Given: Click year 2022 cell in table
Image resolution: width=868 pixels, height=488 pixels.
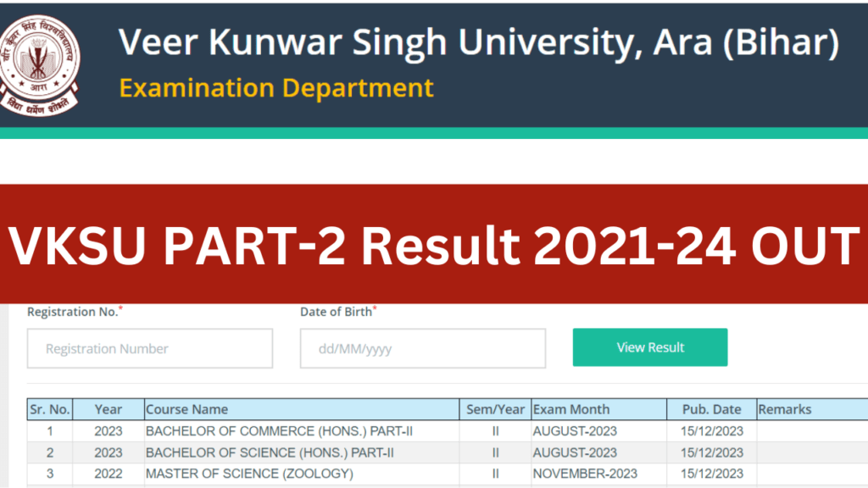Looking at the screenshot, I should tap(108, 474).
